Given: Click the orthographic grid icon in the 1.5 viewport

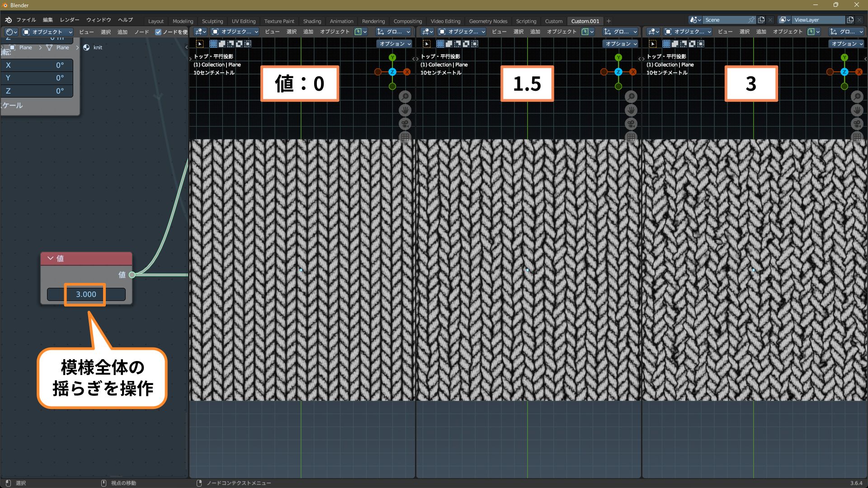Looking at the screenshot, I should tap(631, 137).
